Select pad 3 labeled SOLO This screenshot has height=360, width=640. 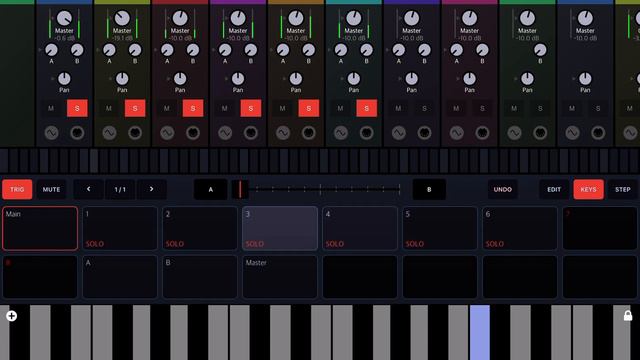[280, 228]
